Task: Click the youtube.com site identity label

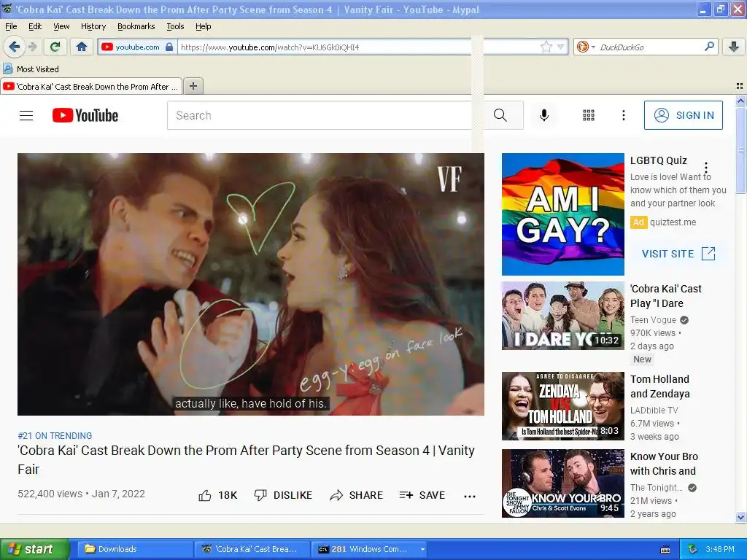Action: 137,47
